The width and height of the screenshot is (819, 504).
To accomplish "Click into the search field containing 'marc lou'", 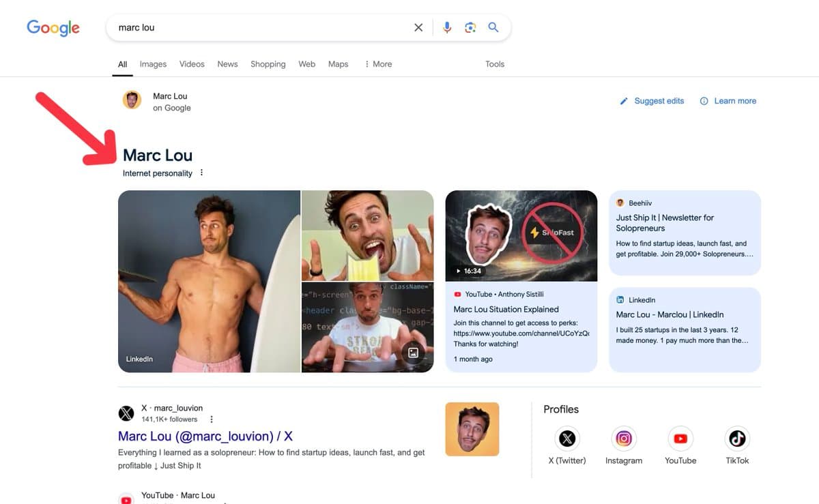I will click(259, 28).
